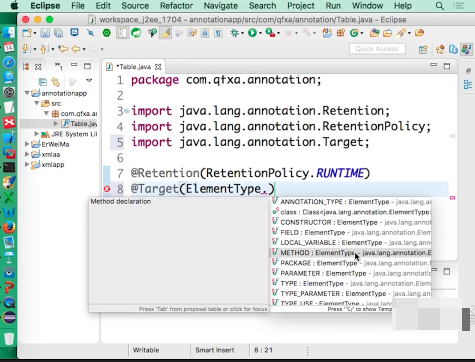Click the Search flashlight toolbar icon
This screenshot has width=475, height=362.
coord(401,33)
